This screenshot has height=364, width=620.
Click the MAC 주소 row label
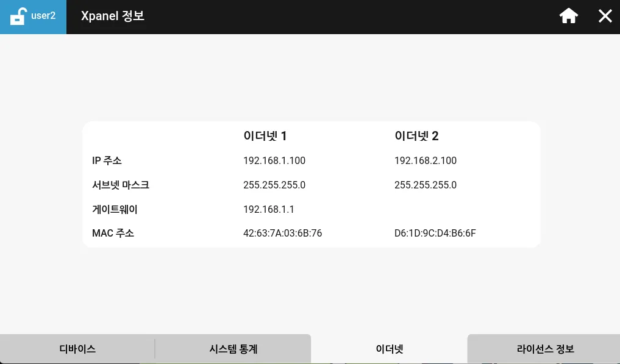(x=113, y=234)
